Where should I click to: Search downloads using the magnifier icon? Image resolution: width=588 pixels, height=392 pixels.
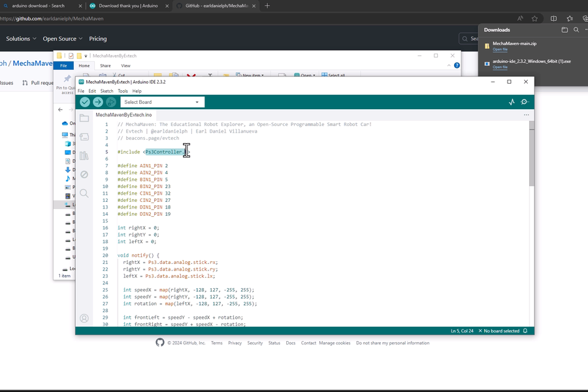point(576,29)
